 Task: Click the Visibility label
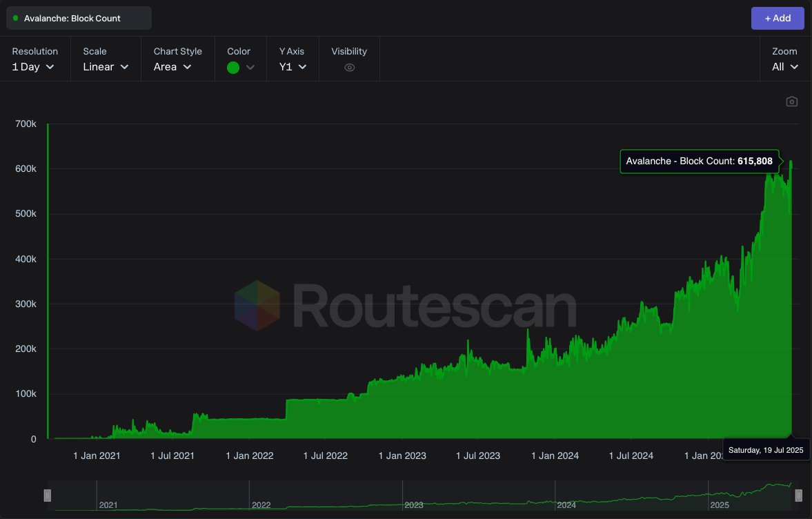pos(349,51)
